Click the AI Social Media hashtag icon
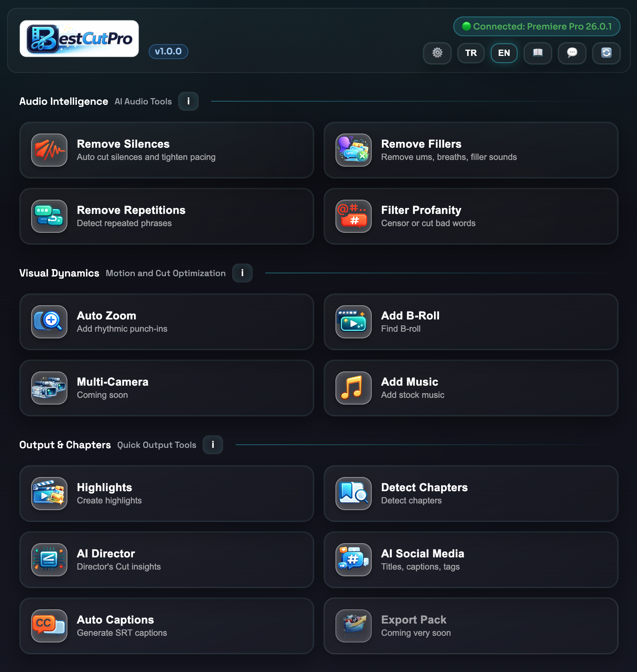Image resolution: width=637 pixels, height=672 pixels. click(x=354, y=560)
